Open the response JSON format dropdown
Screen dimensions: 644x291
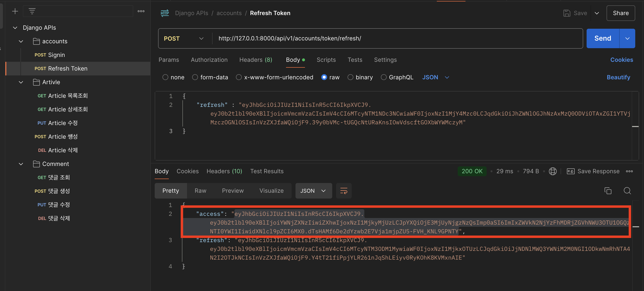tap(313, 191)
